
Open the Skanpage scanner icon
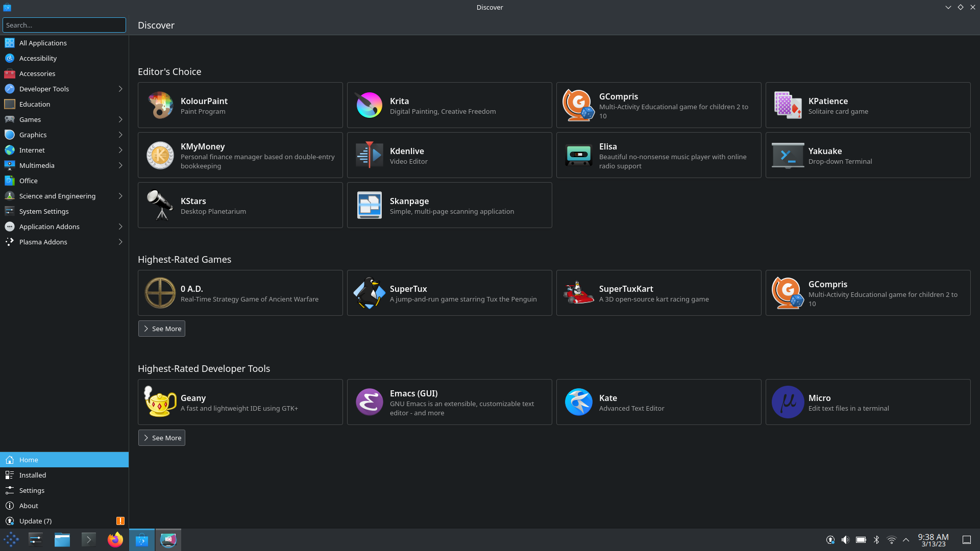369,205
